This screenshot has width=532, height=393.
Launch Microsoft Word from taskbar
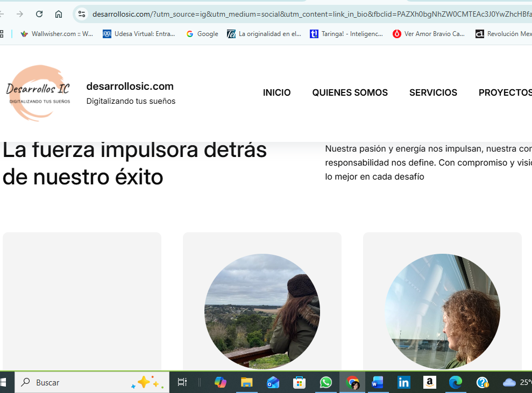378,382
